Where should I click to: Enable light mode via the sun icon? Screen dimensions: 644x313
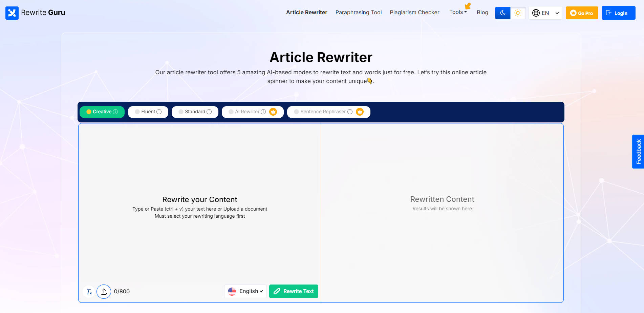518,13
